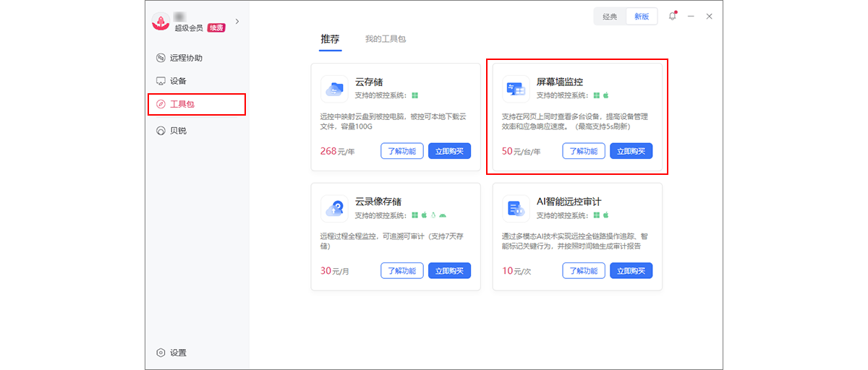Click the 30元/月 price
Image resolution: width=868 pixels, height=370 pixels.
tap(335, 271)
